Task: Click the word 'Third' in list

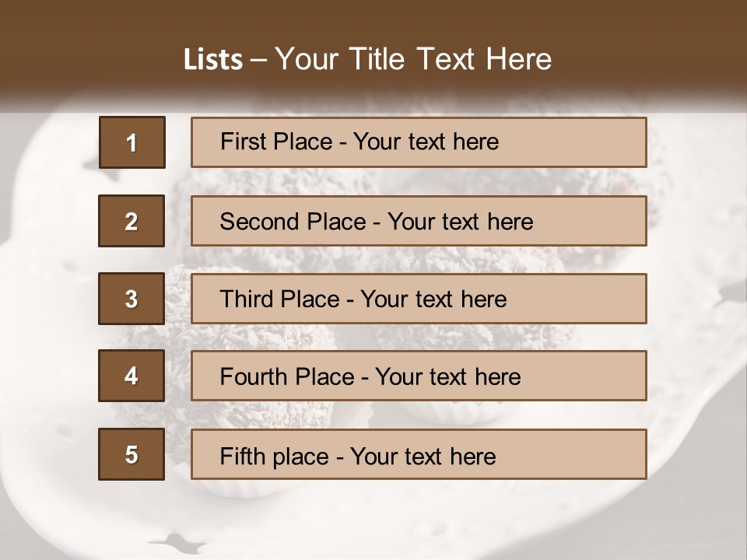Action: click(x=247, y=299)
